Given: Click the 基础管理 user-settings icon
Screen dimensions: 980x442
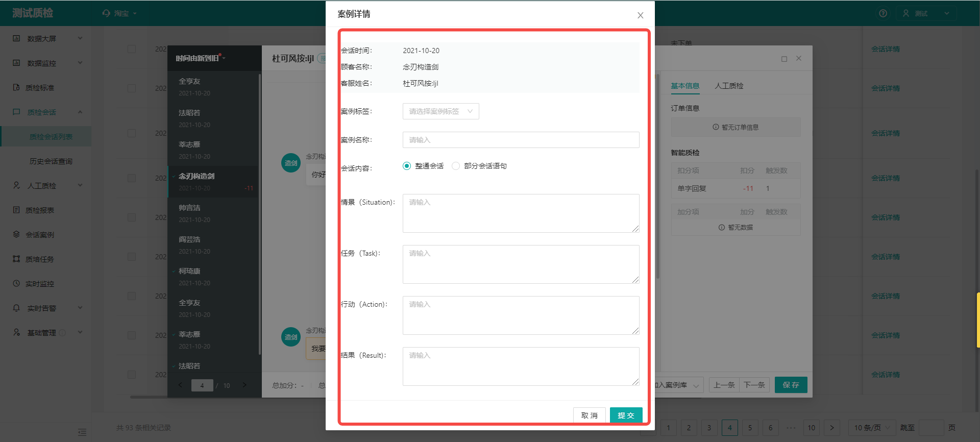Looking at the screenshot, I should click(x=16, y=332).
